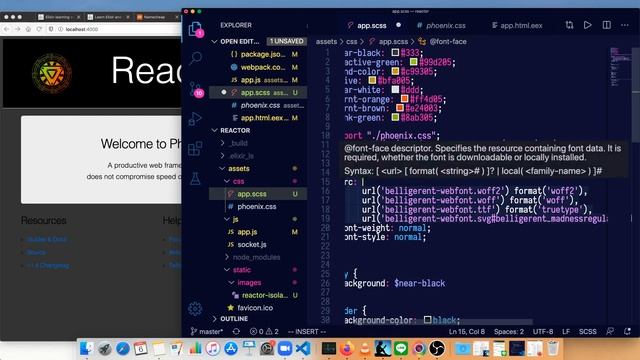The height and width of the screenshot is (360, 640).
Task: Click the assets breadcrumb segment
Action: coord(326,41)
